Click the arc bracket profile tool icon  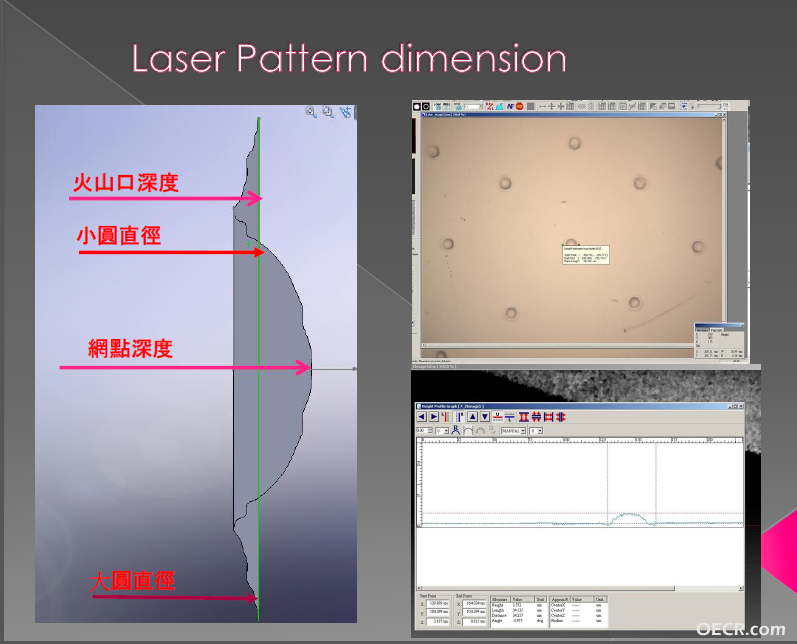[x=468, y=431]
